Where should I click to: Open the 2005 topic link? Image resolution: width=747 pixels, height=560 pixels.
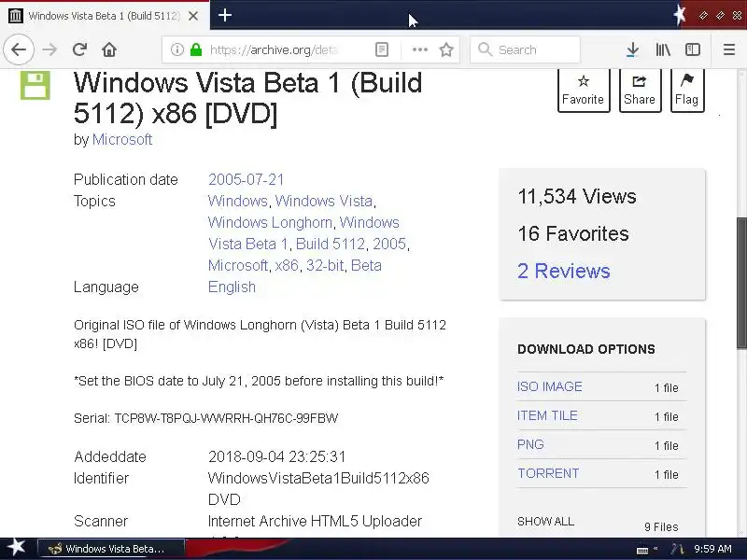point(389,244)
